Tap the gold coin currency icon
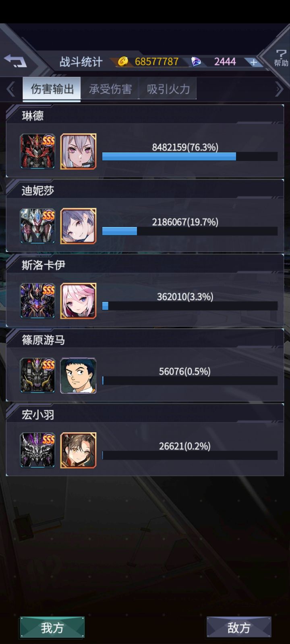This screenshot has width=290, height=644. [123, 61]
